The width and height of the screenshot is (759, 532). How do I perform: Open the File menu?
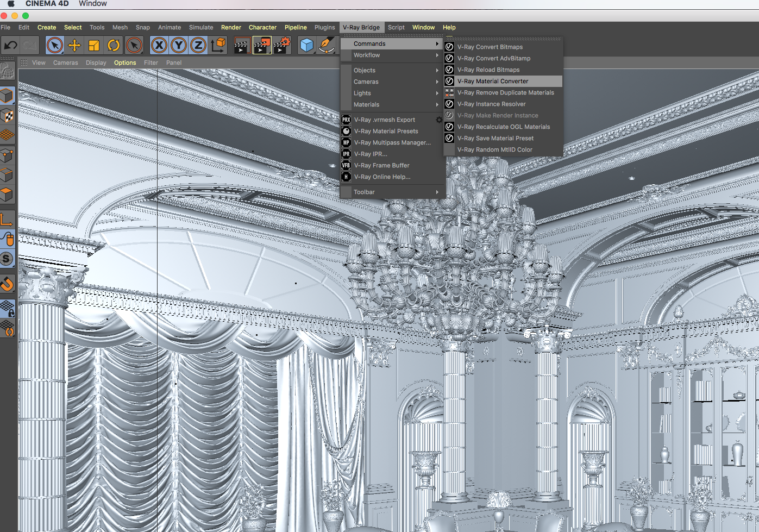5,27
